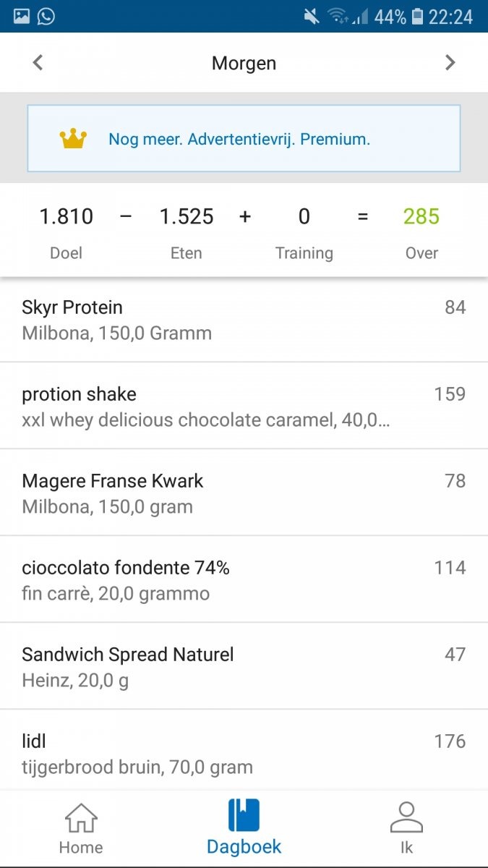Select the Home house icon
Viewport: 488px width, 868px height.
(x=80, y=817)
